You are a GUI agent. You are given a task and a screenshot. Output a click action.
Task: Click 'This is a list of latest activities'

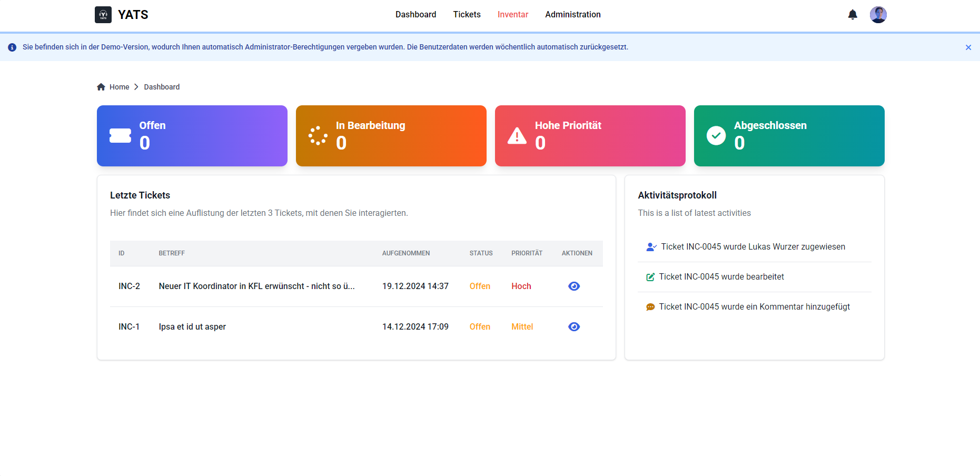tap(695, 213)
